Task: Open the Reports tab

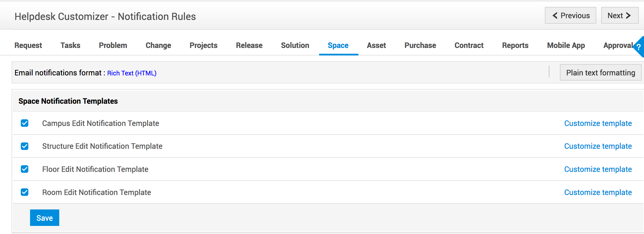Action: (x=515, y=45)
